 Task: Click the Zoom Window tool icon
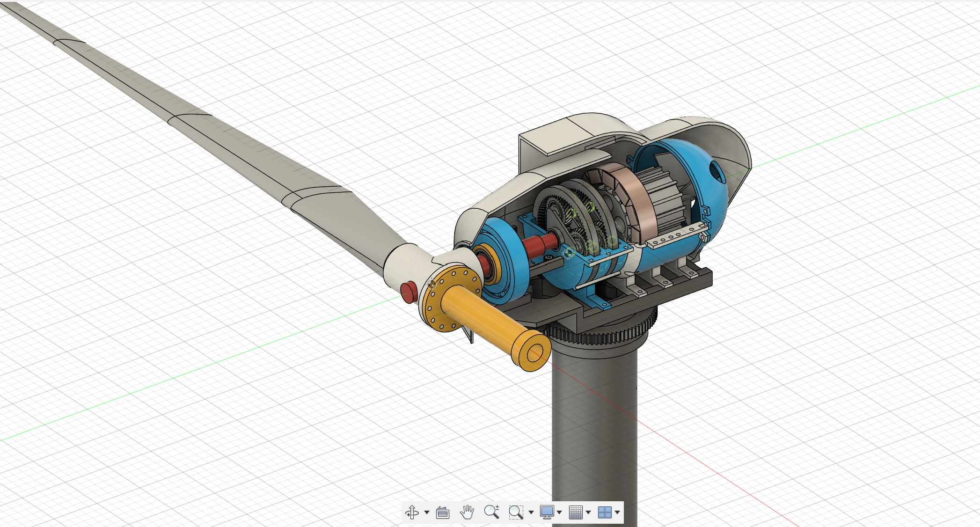point(515,512)
